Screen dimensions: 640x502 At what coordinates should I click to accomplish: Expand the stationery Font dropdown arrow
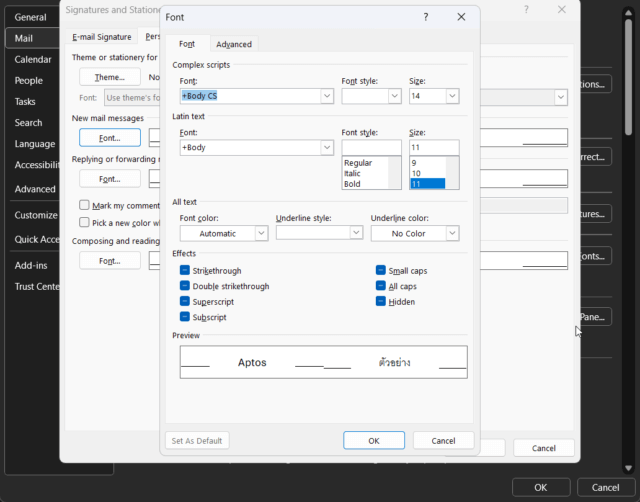561,97
